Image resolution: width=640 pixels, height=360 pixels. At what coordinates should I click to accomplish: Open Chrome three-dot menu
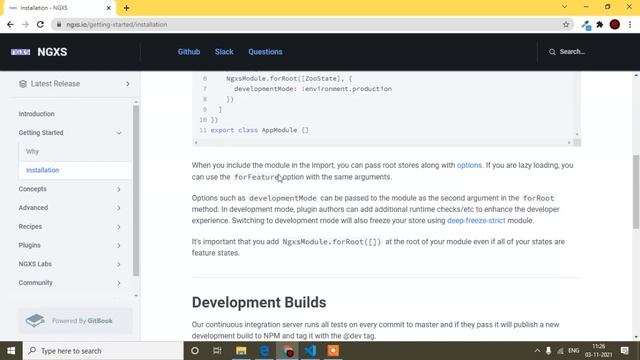pos(630,24)
